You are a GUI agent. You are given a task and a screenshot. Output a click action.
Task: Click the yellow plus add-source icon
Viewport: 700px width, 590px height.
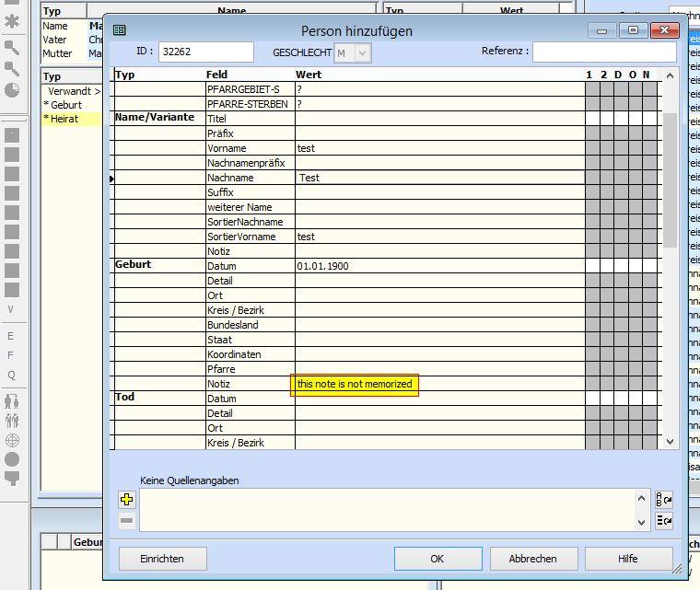pos(127,500)
